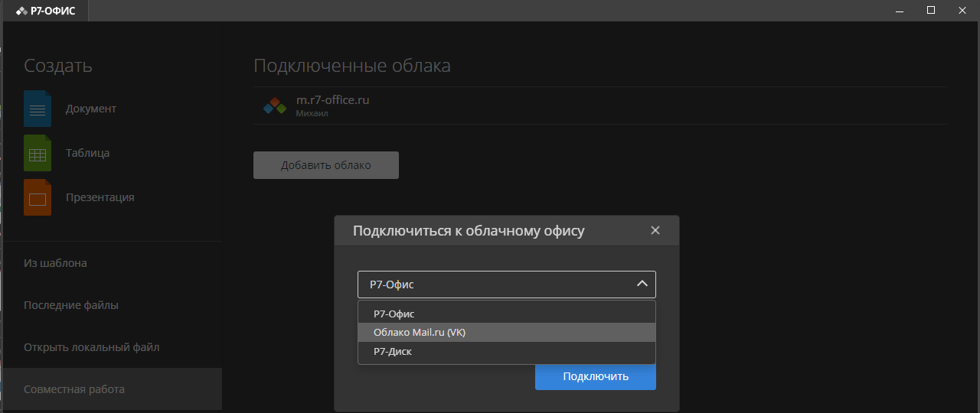Minimize the Р7-ОФИС window
This screenshot has height=413, width=980.
(x=900, y=10)
